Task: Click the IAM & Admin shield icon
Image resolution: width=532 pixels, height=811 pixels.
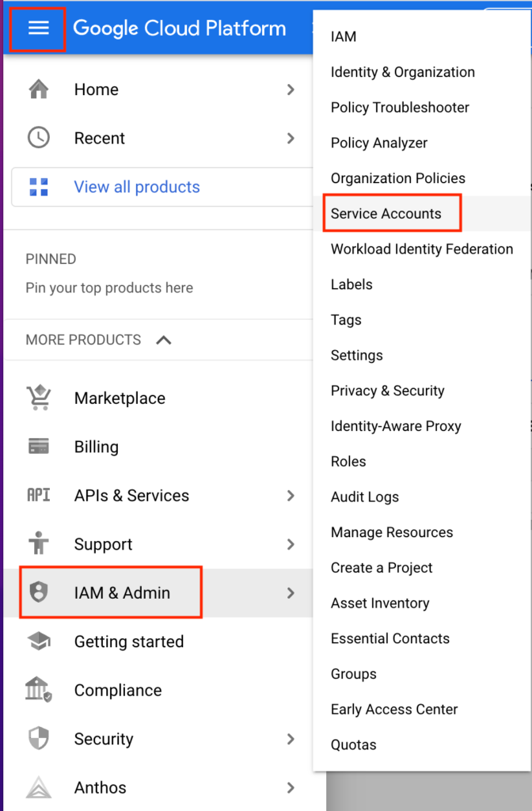Action: point(39,592)
